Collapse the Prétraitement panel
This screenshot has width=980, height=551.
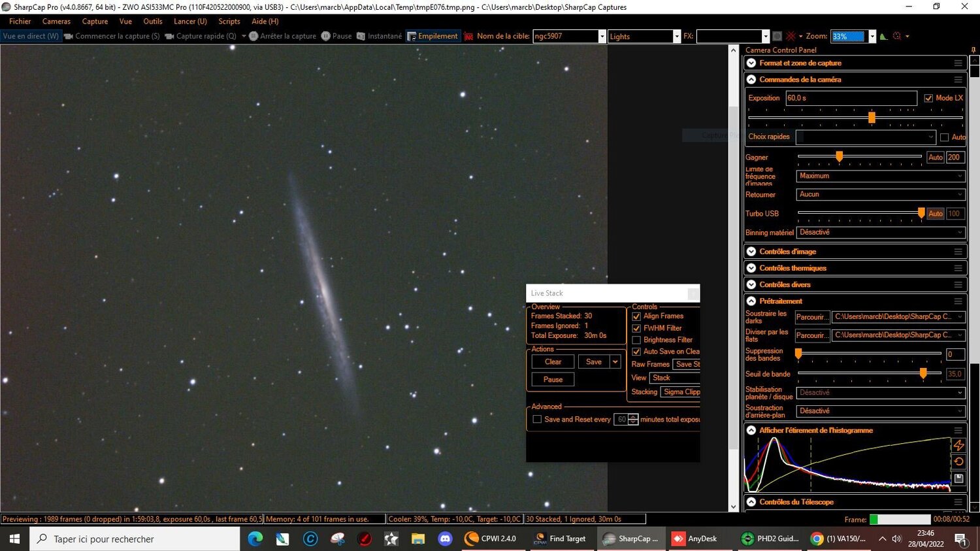(751, 301)
